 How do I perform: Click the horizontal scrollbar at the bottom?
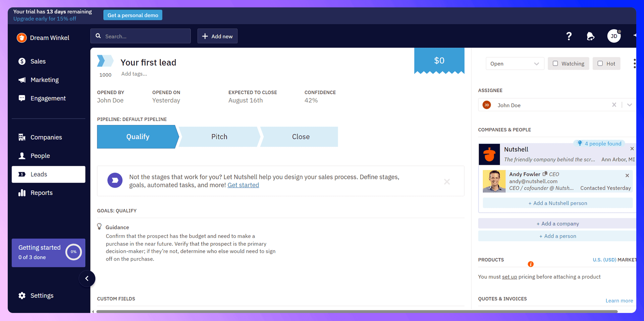pos(357,312)
